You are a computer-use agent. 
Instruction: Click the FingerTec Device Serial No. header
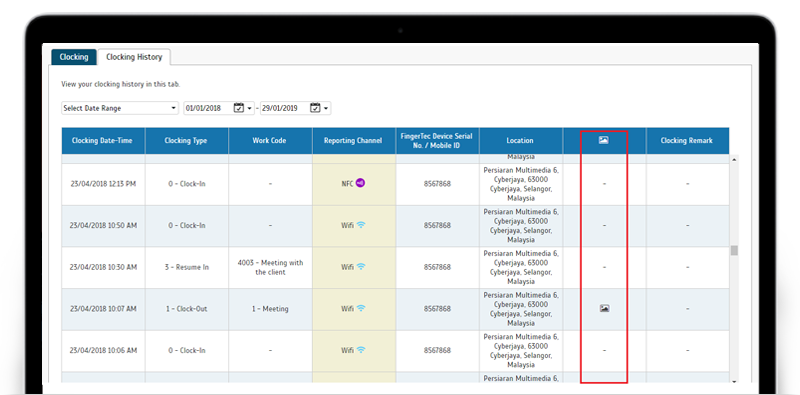click(437, 141)
